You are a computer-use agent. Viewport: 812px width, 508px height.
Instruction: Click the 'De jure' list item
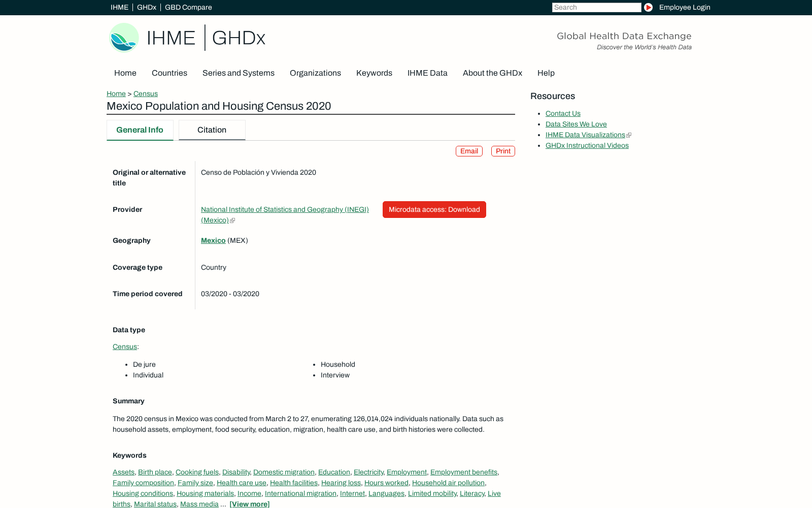coord(144,364)
